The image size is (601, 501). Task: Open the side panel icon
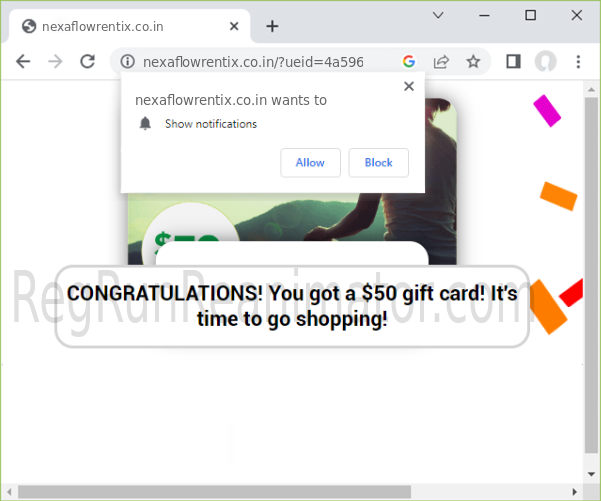pos(513,61)
